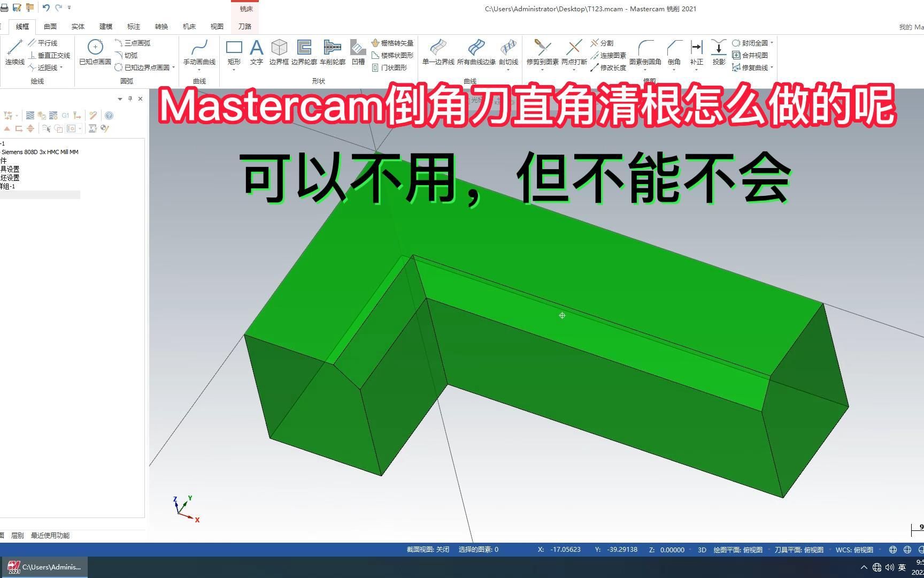Screen dimensions: 924x578
Task: Open manager panel options dropdown arrow
Action: 120,98
